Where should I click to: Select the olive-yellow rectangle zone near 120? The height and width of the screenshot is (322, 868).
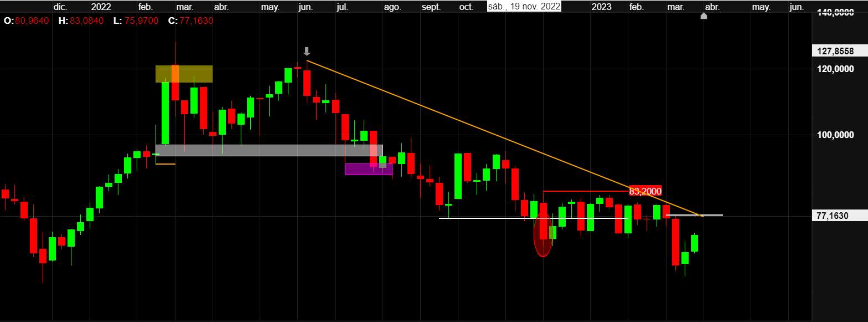[x=184, y=74]
